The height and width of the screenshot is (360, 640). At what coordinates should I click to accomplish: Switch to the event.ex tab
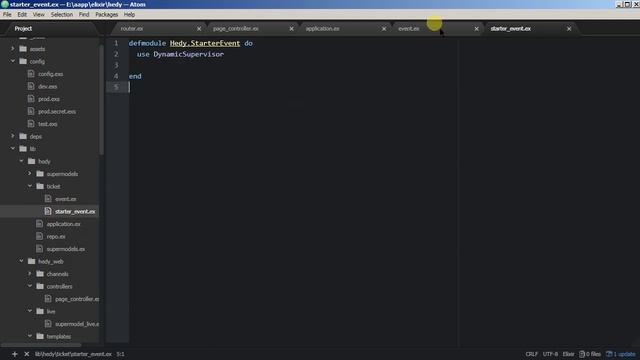[x=409, y=29]
